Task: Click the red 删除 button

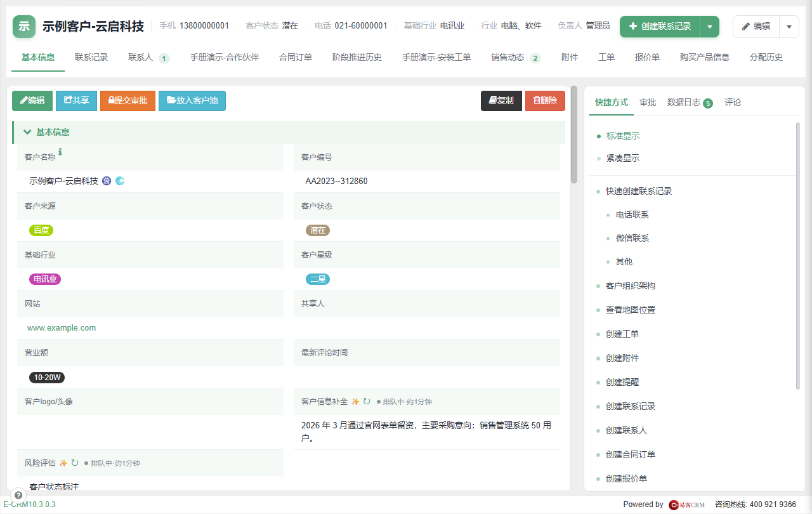Action: coord(545,100)
